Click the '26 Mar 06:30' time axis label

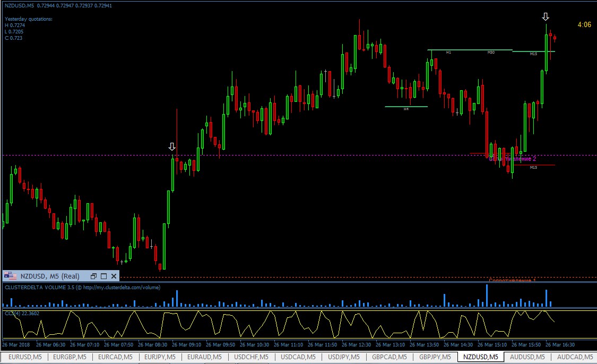(x=50, y=344)
